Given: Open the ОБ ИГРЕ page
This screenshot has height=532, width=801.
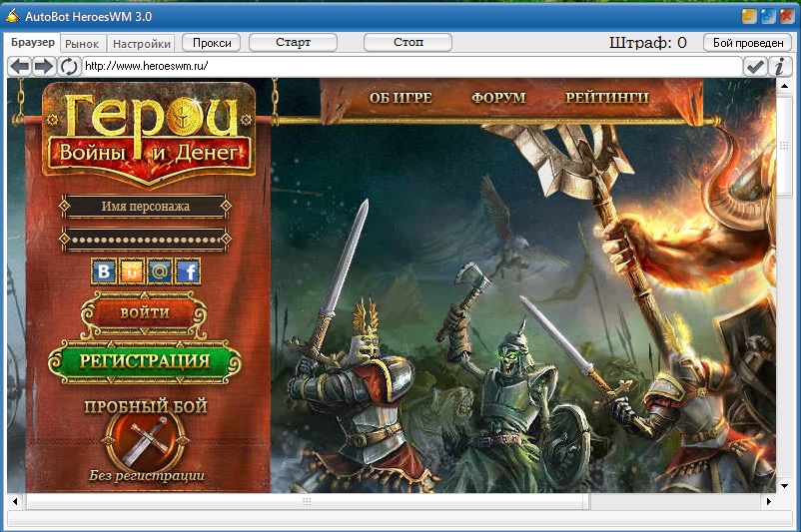Looking at the screenshot, I should [x=400, y=98].
